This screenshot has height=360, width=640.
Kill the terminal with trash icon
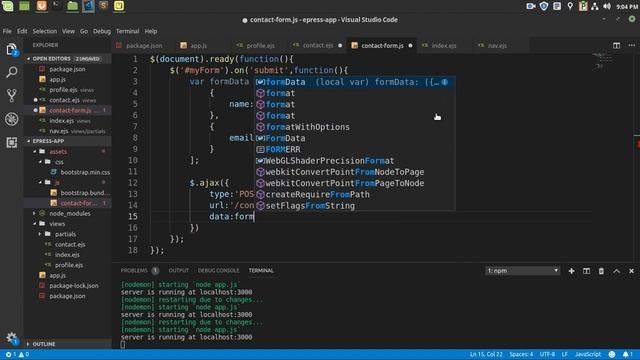601,271
